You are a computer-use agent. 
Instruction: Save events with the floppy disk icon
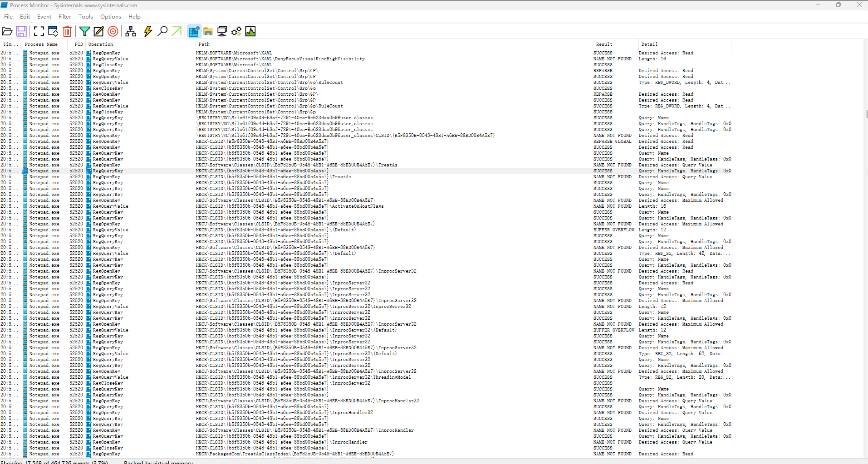(x=21, y=31)
